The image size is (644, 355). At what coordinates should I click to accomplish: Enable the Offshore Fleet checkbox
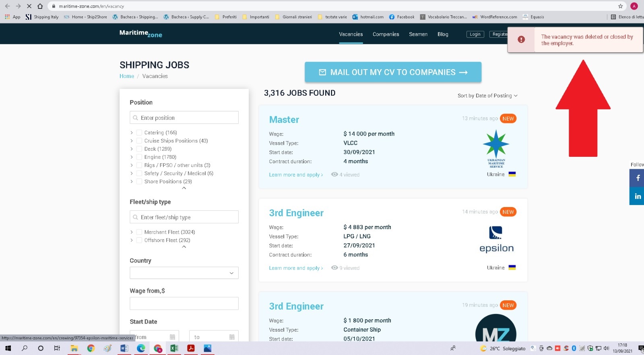click(x=139, y=240)
